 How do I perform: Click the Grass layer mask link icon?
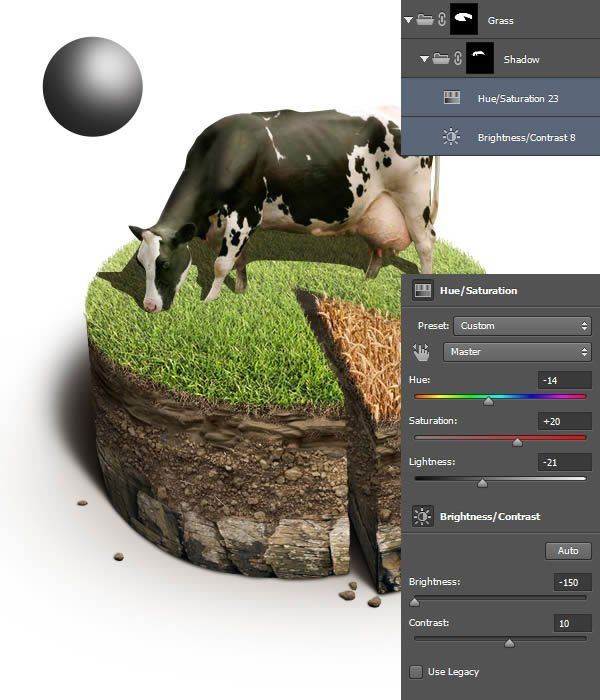[x=442, y=20]
